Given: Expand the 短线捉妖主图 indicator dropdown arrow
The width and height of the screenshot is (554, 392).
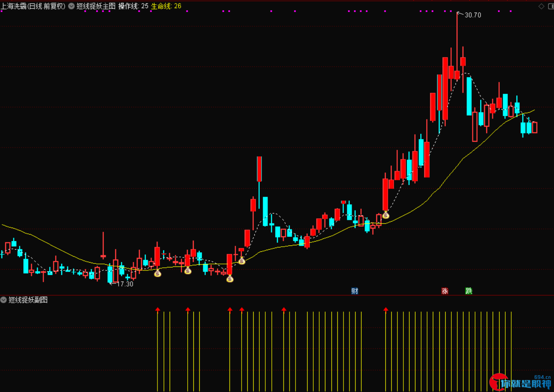Looking at the screenshot, I should 72,6.
